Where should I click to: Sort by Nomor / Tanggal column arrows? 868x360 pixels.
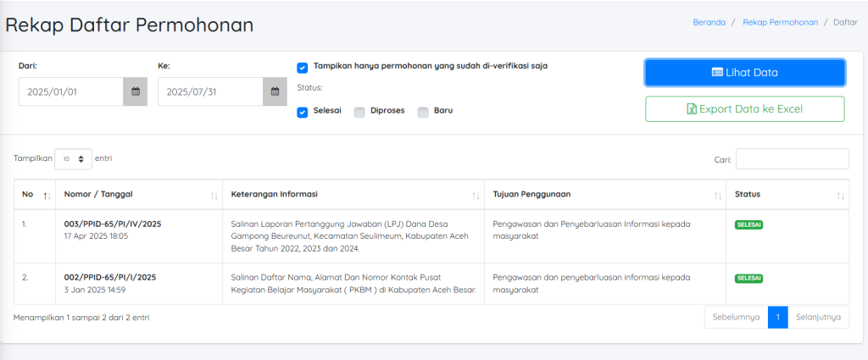pos(214,195)
